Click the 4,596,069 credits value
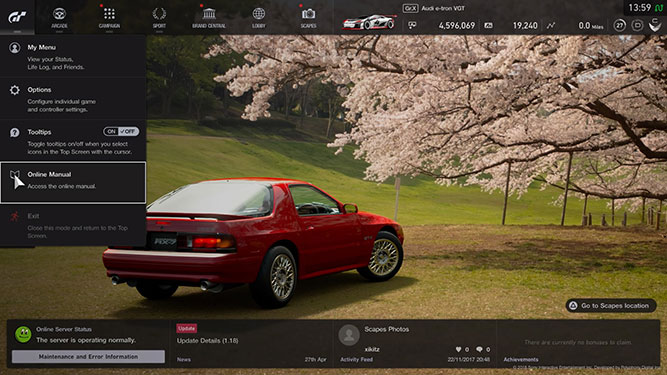 456,26
